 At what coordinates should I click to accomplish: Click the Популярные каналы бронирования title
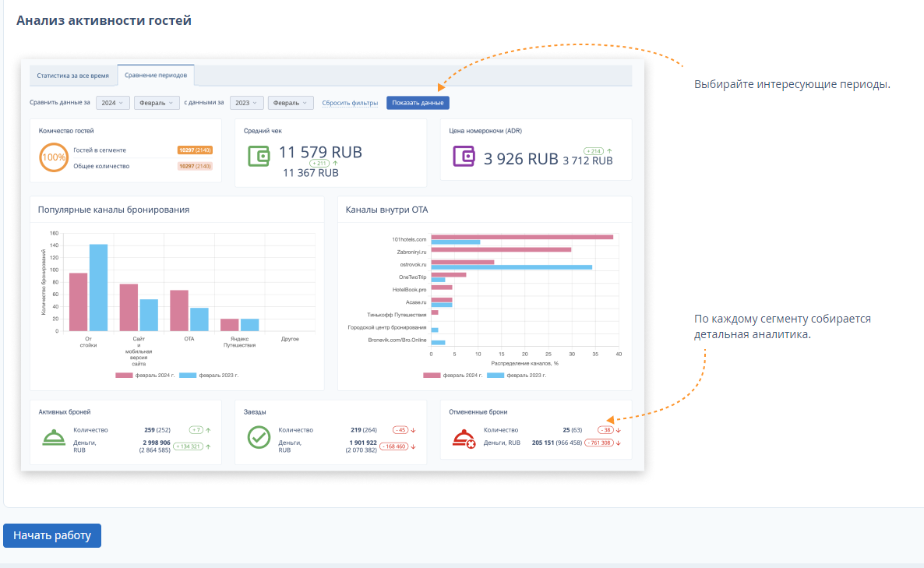[114, 210]
